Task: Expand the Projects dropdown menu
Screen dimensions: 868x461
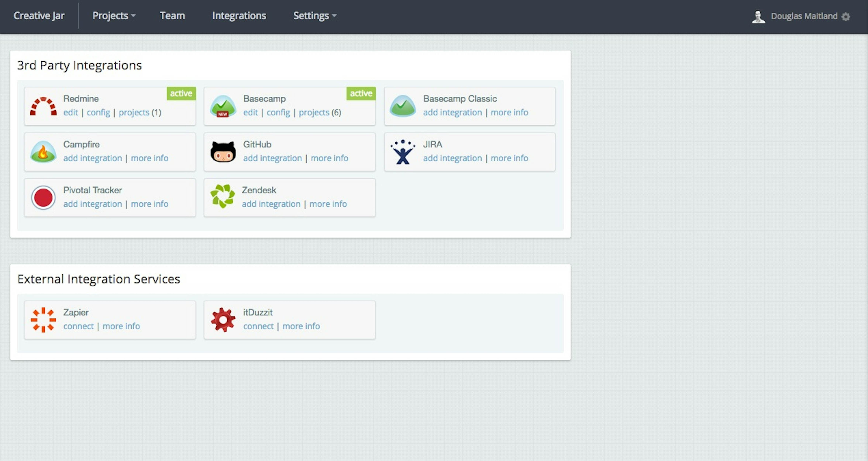Action: pos(114,16)
